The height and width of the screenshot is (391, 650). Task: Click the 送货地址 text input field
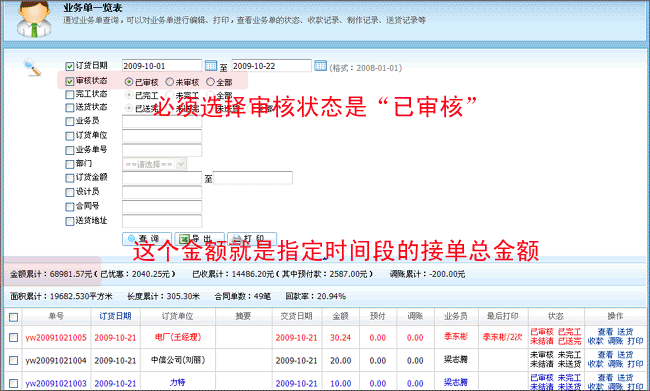coord(162,221)
